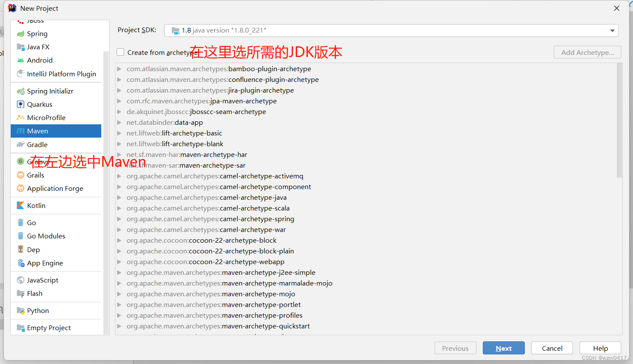Select maven-archetype-har row
Image resolution: width=633 pixels, height=364 pixels.
pyautogui.click(x=366, y=154)
